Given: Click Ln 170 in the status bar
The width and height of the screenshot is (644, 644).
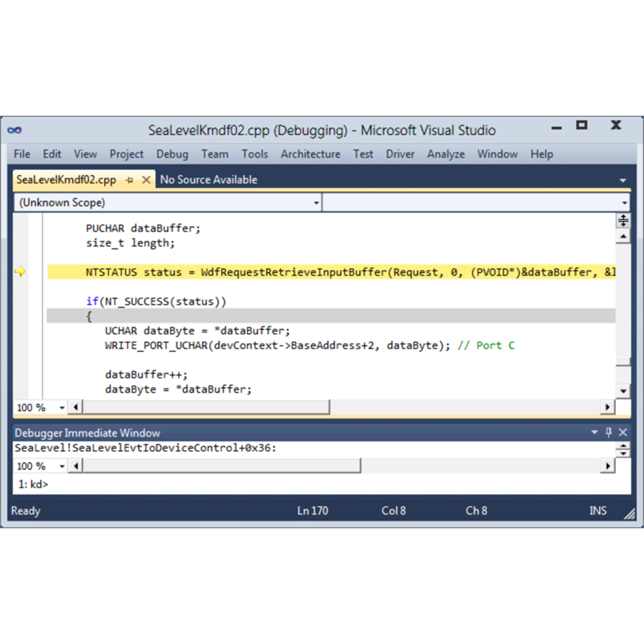Looking at the screenshot, I should point(312,510).
